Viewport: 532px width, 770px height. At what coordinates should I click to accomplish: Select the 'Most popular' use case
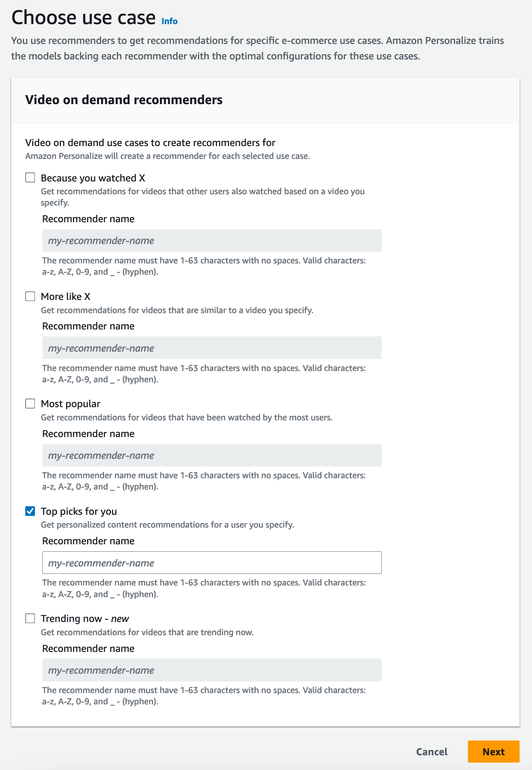click(30, 404)
